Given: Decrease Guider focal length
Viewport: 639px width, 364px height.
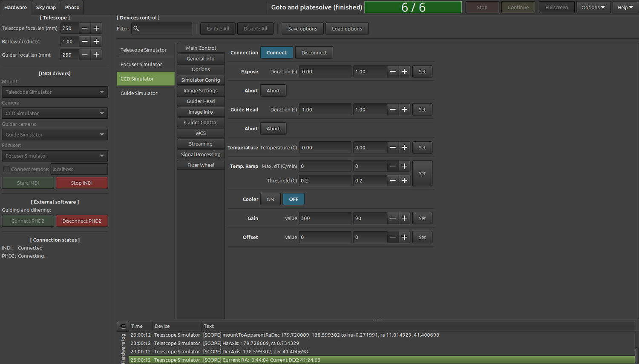Looking at the screenshot, I should (85, 54).
